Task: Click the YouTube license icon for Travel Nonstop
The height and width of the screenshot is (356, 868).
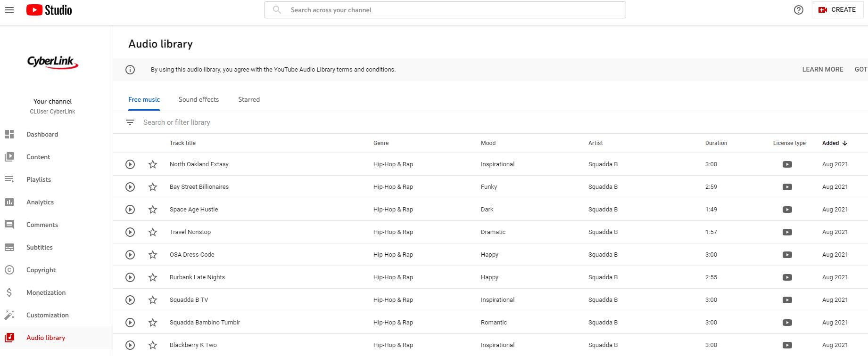Action: (787, 232)
